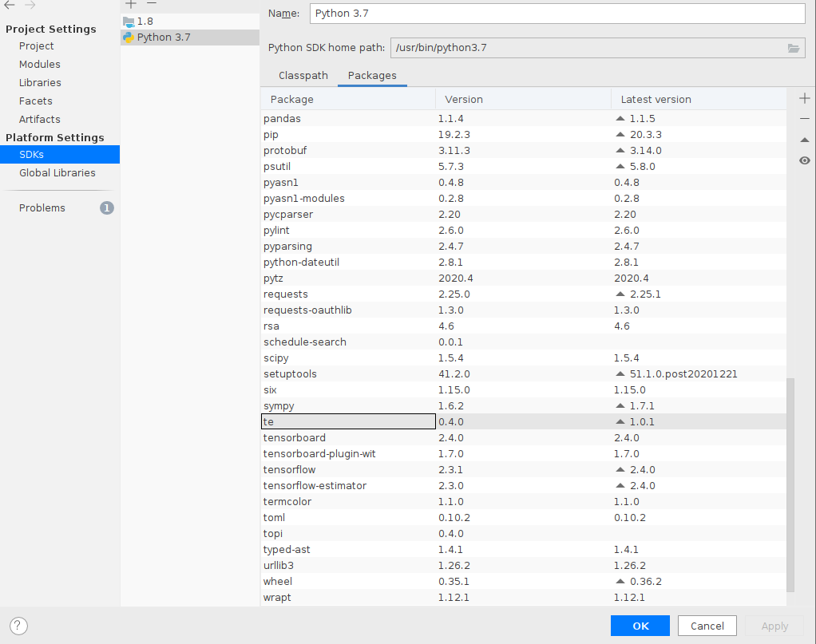Select the requests-oauthlib package name
The image size is (816, 644).
[307, 310]
